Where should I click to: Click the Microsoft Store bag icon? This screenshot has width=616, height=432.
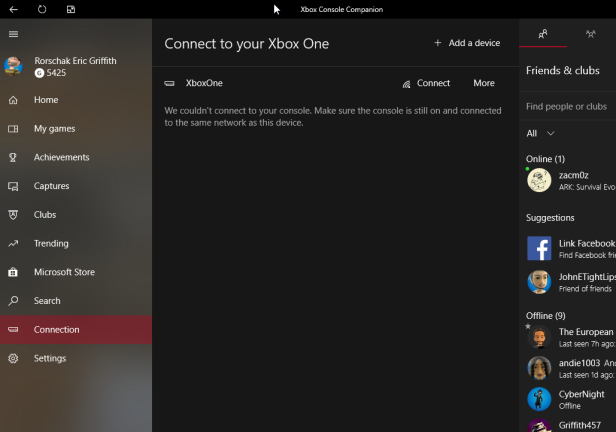pos(13,272)
